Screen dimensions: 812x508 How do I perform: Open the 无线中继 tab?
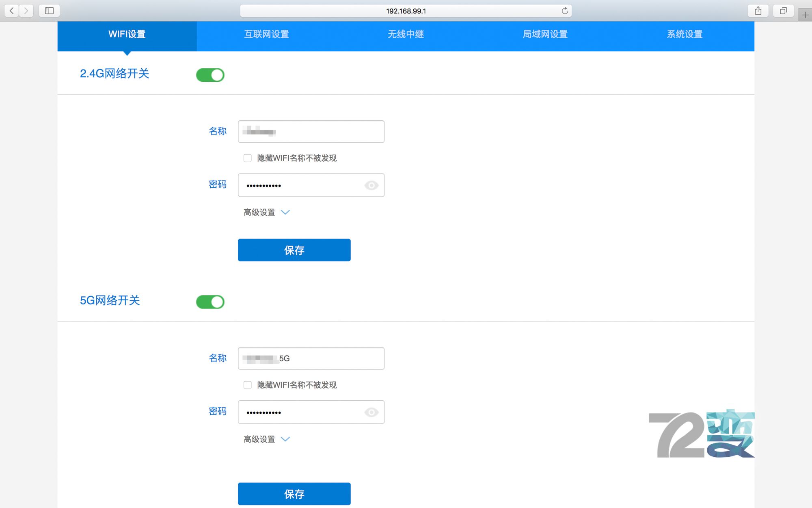406,34
